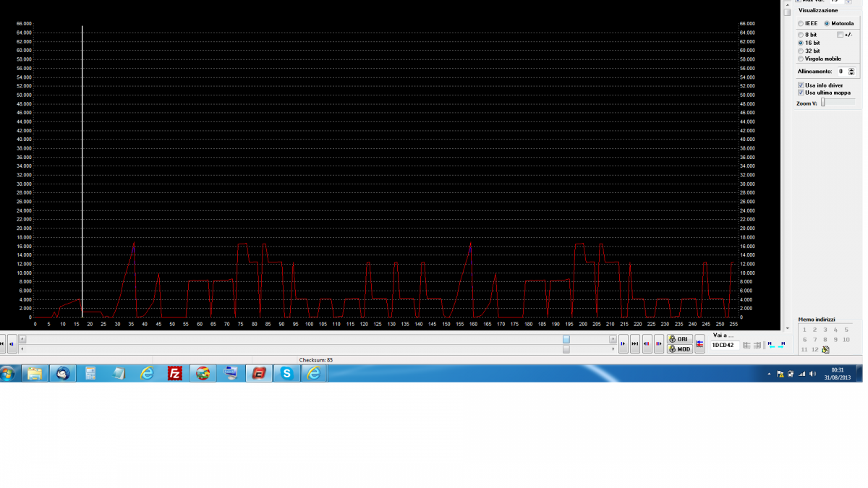Open Windows Explorer from the taskbar

coord(35,373)
